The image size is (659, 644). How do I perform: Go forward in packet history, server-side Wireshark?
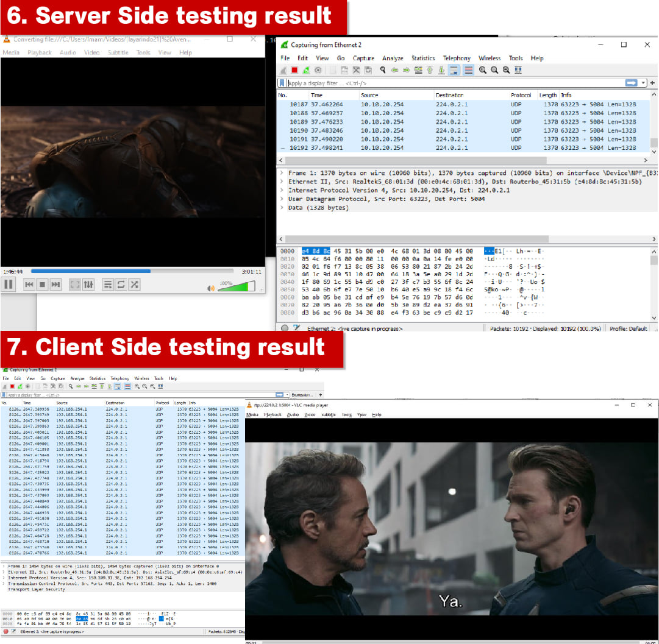(406, 70)
